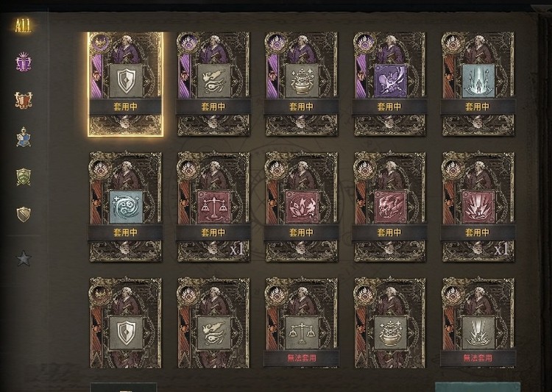This screenshot has width=552, height=392.
Task: Select the red burst card marked x1
Action: pos(478,207)
